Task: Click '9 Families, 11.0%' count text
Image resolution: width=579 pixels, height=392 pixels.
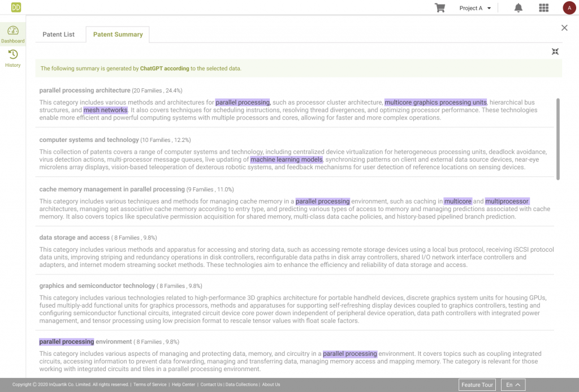Action: (x=210, y=189)
